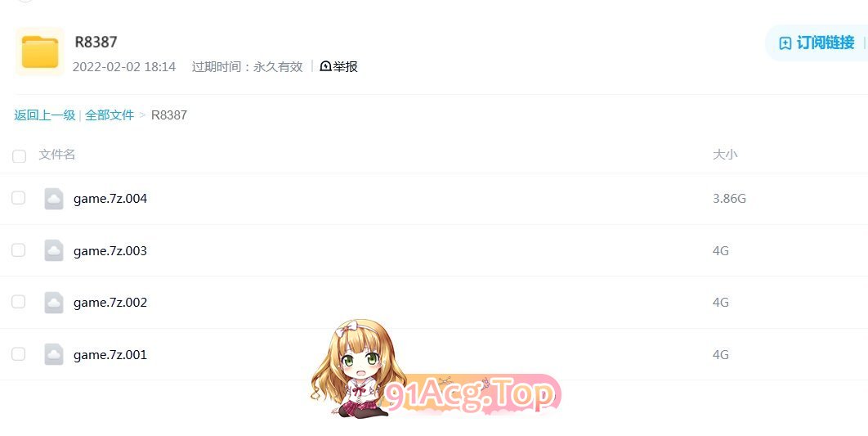Click the game.7z.001 file icon
The width and height of the screenshot is (868, 436).
click(x=54, y=354)
